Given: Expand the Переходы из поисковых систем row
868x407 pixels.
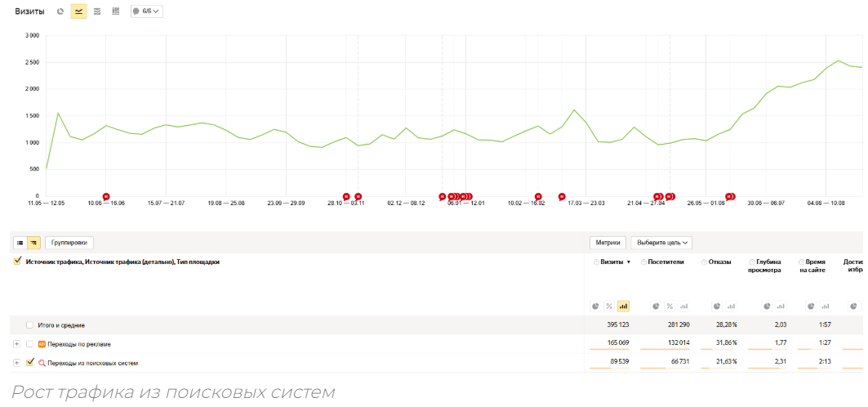Looking at the screenshot, I should pos(16,363).
